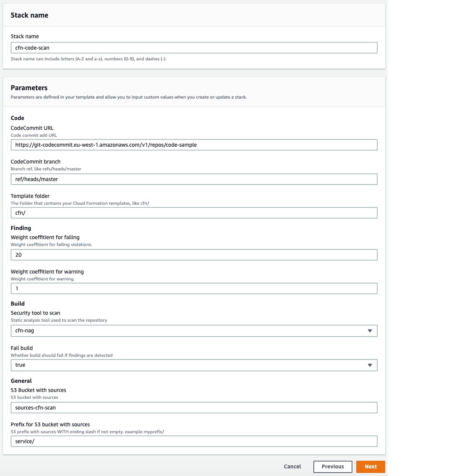Select the S3 Bucket with sources field
The image size is (464, 476).
click(194, 408)
